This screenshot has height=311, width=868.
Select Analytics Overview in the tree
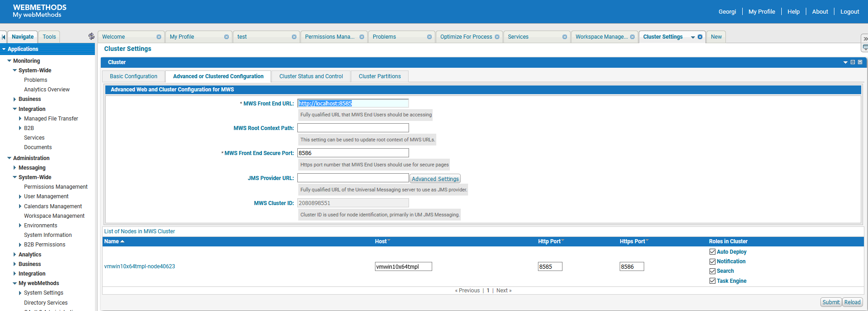[x=47, y=90]
